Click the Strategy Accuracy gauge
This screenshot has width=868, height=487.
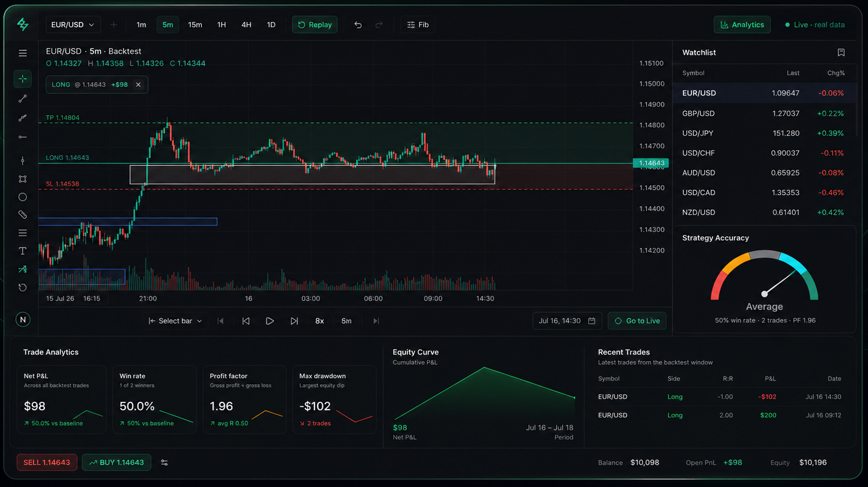764,275
